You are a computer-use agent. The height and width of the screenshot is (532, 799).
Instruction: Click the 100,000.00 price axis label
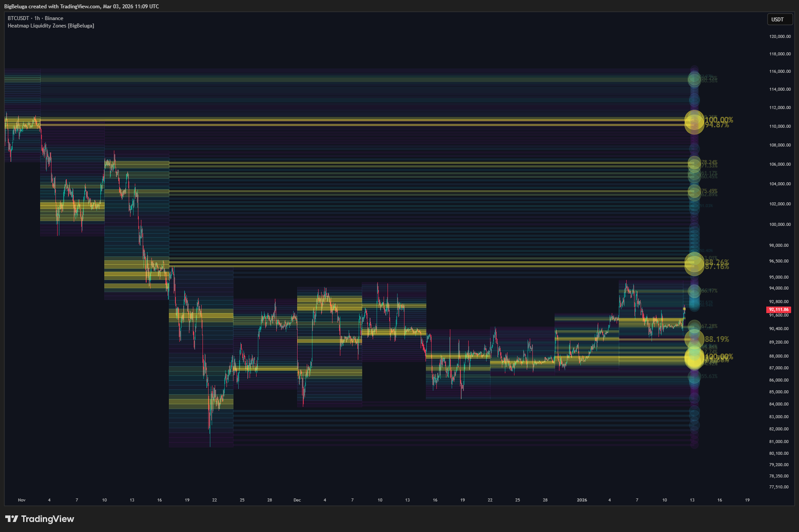(780, 225)
